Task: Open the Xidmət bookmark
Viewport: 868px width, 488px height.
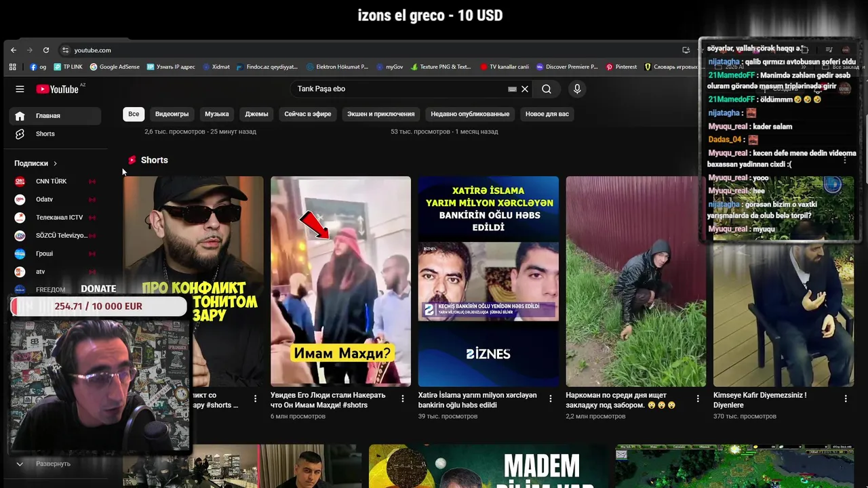Action: coord(216,67)
